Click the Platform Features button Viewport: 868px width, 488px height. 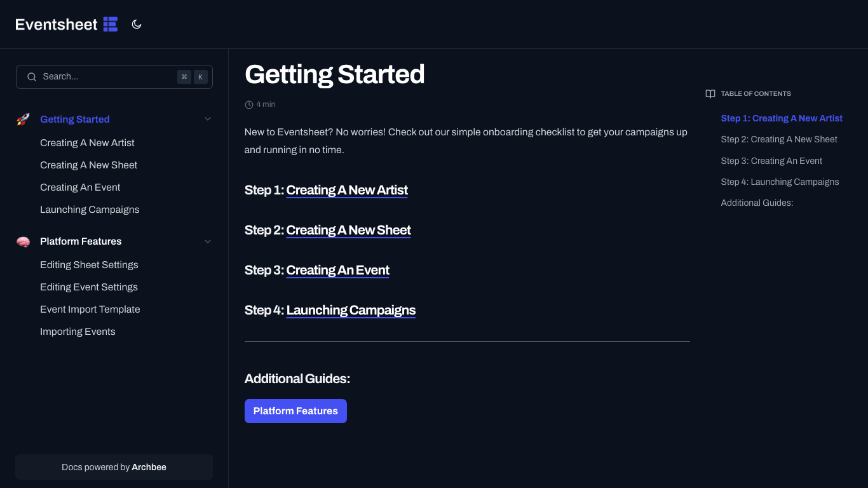(295, 411)
